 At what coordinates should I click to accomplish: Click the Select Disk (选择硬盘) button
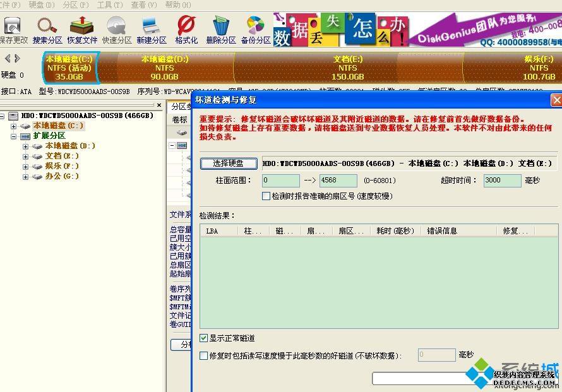tap(229, 163)
